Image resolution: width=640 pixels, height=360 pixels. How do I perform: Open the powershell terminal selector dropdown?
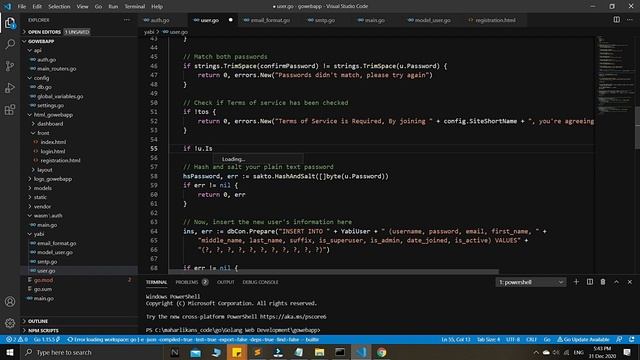[x=531, y=282]
